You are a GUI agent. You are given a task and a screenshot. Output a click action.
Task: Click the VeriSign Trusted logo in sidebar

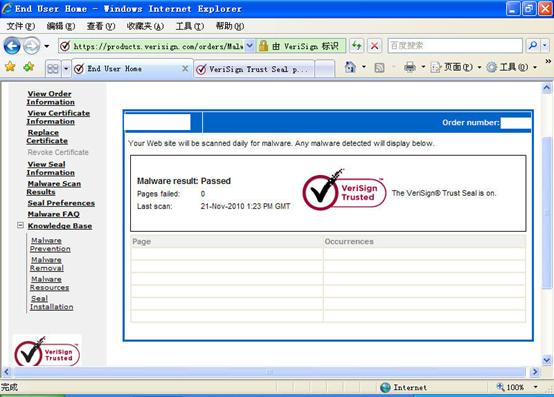coord(47,351)
